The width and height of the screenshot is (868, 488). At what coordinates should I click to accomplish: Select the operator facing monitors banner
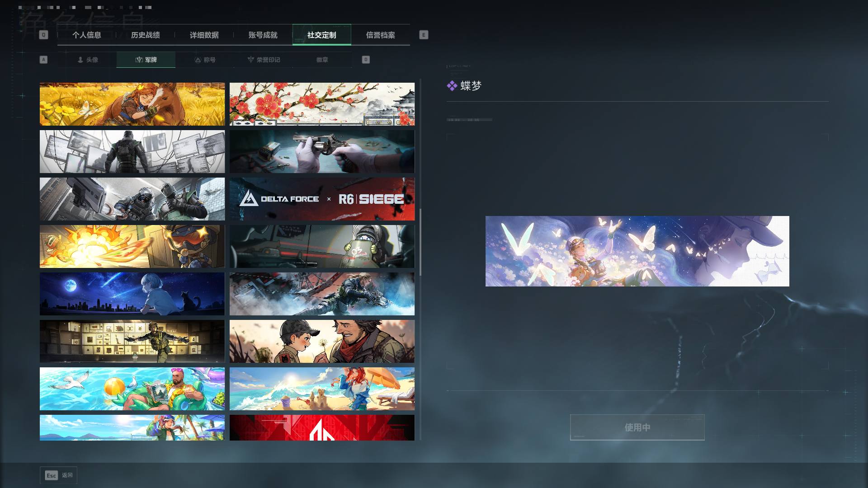point(132,152)
